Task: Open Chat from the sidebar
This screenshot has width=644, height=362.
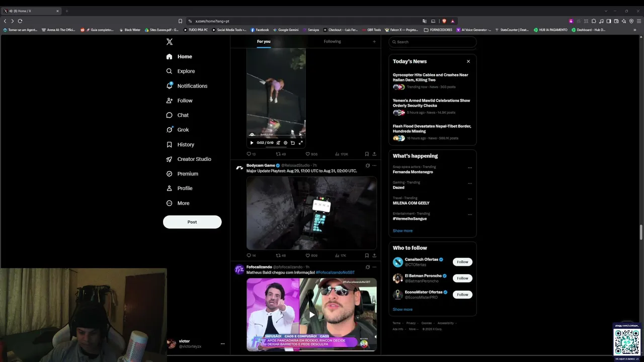Action: pyautogui.click(x=177, y=115)
